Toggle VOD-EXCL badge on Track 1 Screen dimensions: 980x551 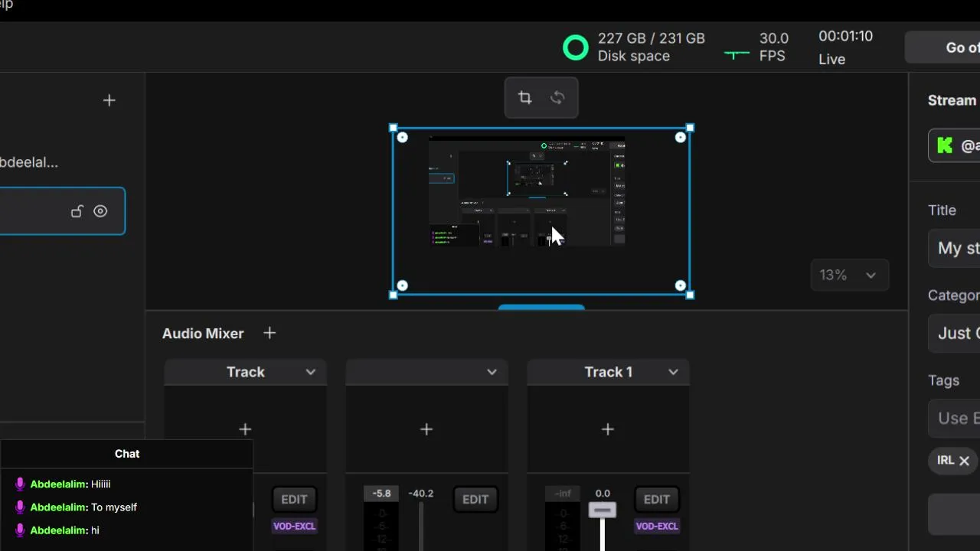point(657,526)
